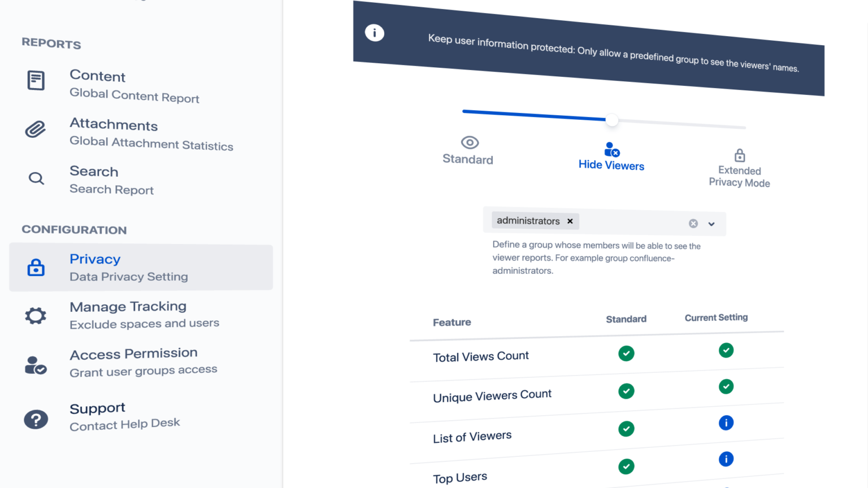Click the Attachments paperclip icon
The height and width of the screenshot is (488, 868).
point(35,129)
